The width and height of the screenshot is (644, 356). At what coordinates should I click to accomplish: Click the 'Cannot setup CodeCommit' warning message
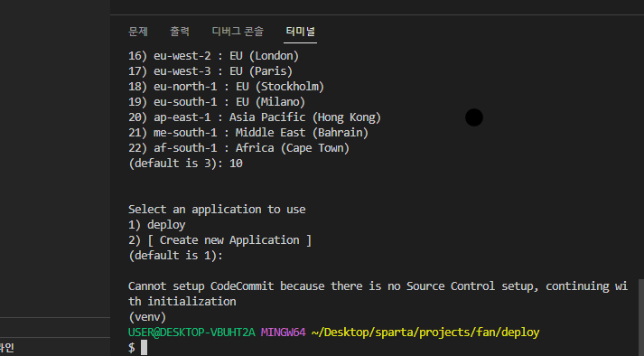click(x=378, y=294)
